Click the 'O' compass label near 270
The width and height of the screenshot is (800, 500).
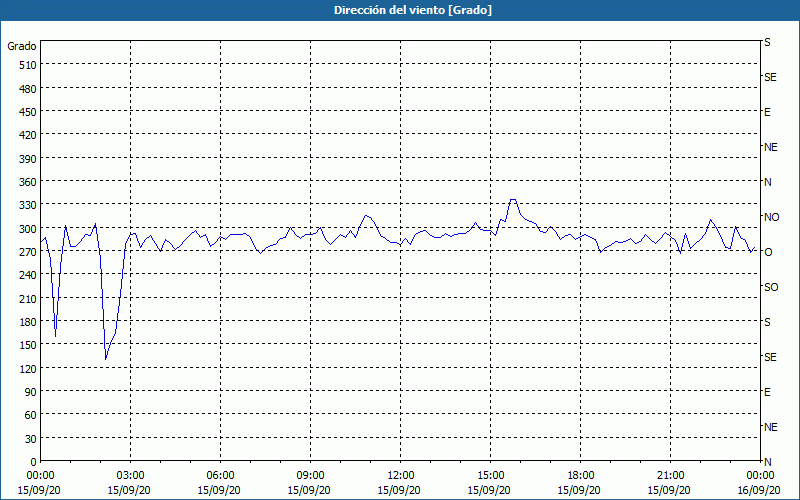click(x=768, y=252)
